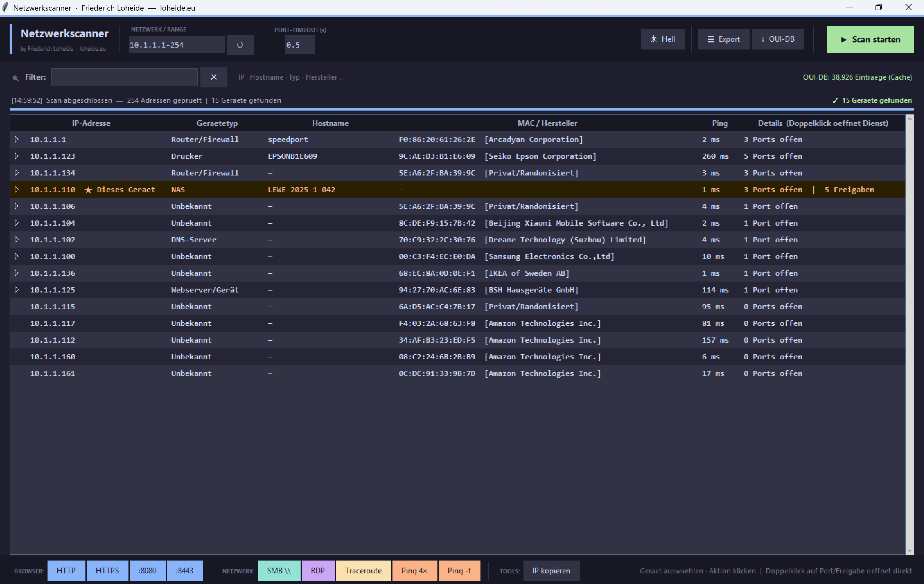Open selected device via HTTPS button
This screenshot has height=584, width=924.
pyautogui.click(x=107, y=571)
